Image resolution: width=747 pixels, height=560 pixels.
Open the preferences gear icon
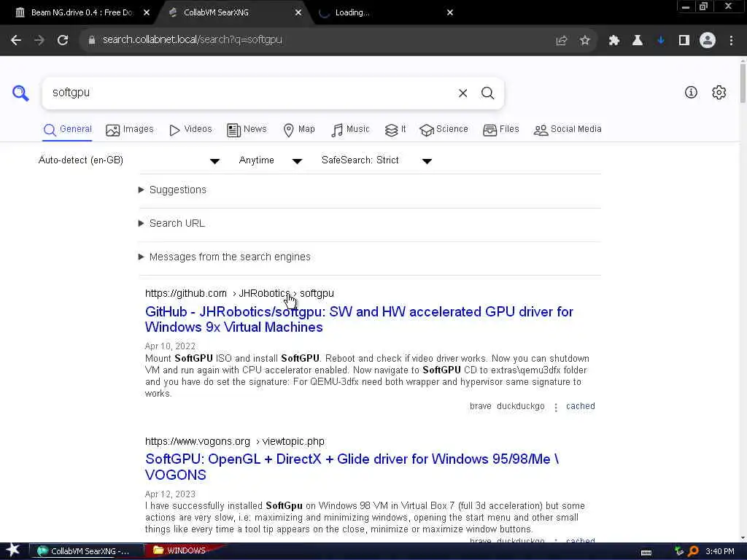coord(719,93)
